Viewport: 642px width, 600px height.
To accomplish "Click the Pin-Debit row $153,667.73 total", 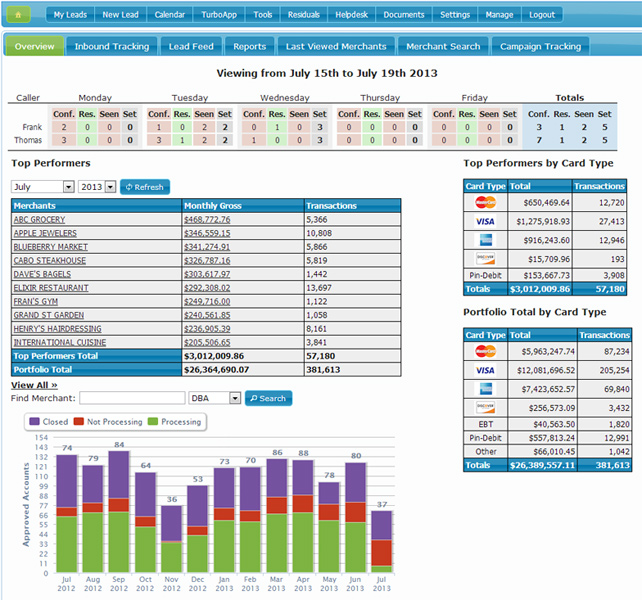I will click(x=546, y=275).
